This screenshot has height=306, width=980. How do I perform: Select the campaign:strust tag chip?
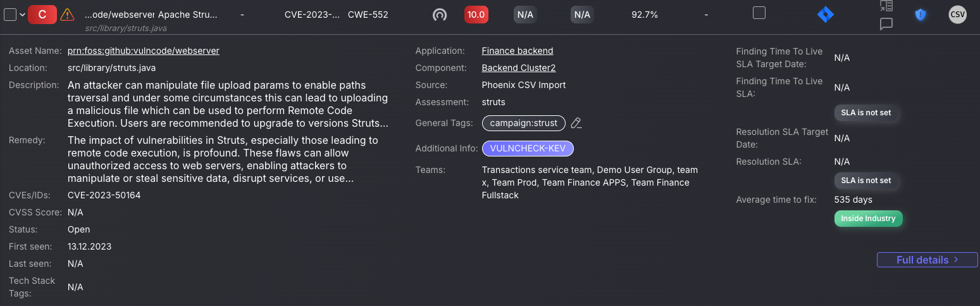coord(524,123)
